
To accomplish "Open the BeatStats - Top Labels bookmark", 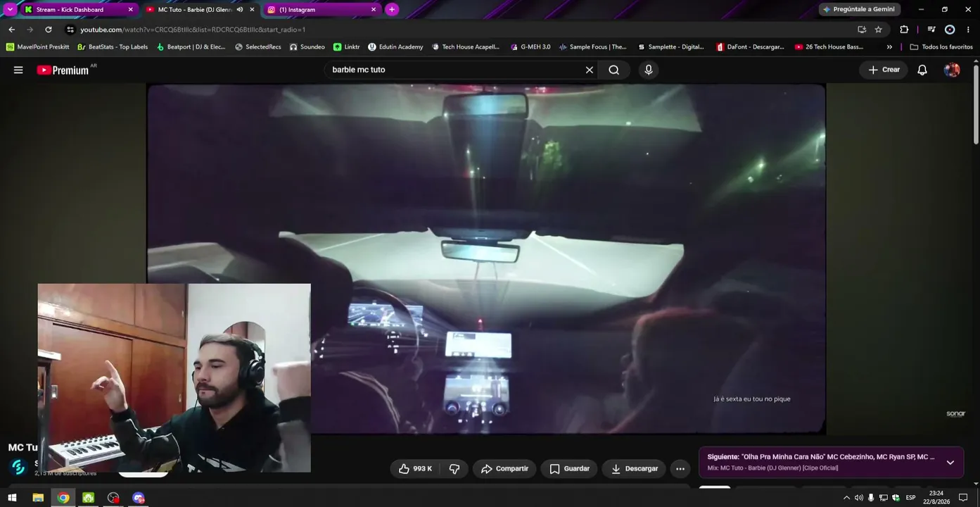I will coord(113,47).
